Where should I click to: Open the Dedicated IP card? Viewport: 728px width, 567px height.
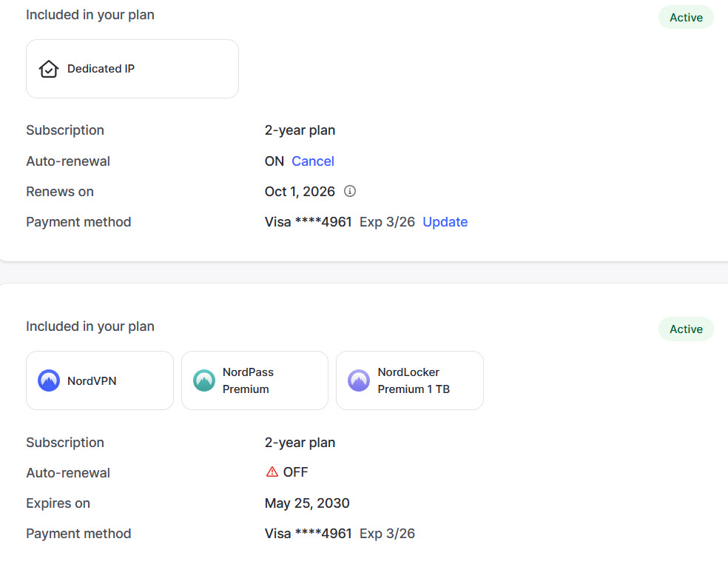132,69
